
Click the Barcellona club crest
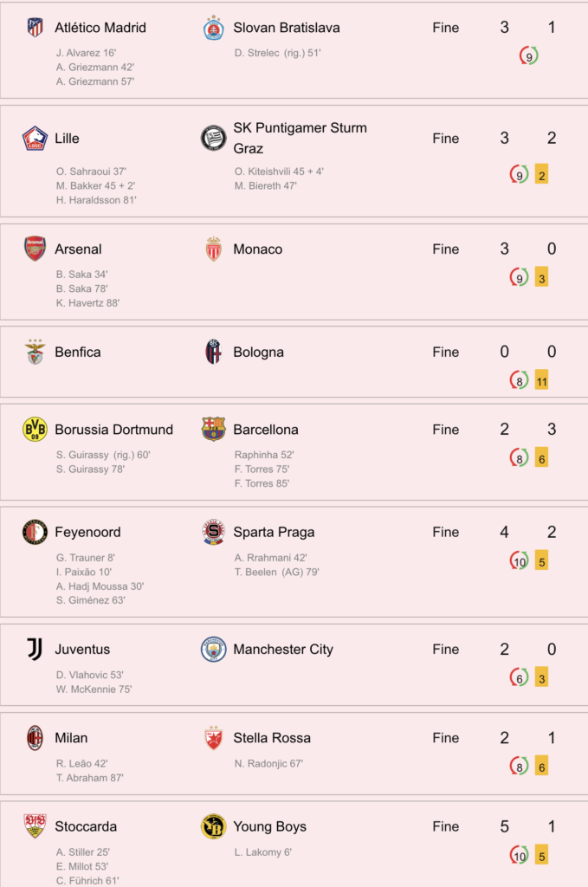[214, 430]
